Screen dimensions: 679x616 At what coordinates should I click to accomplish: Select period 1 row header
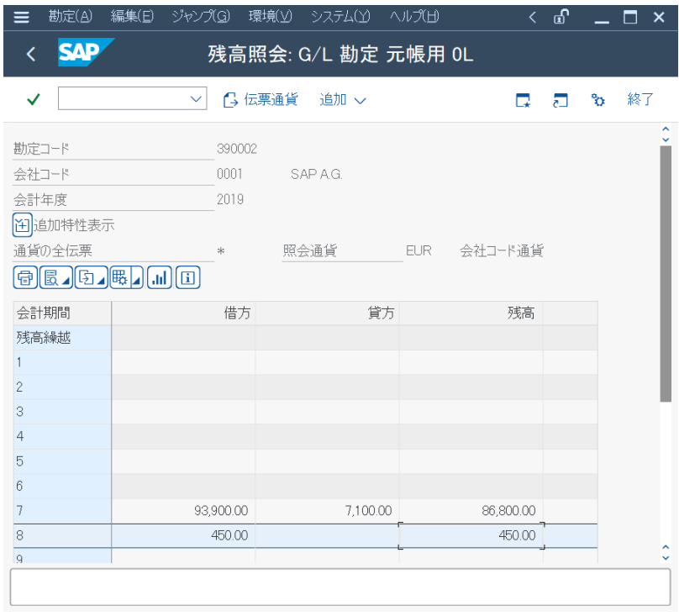coord(62,362)
